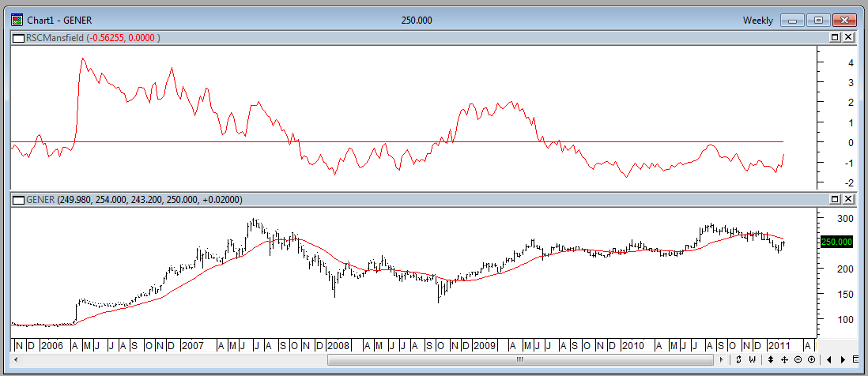The image size is (868, 376).
Task: Click the RSCMansfield pane indicator box icon
Action: point(18,38)
